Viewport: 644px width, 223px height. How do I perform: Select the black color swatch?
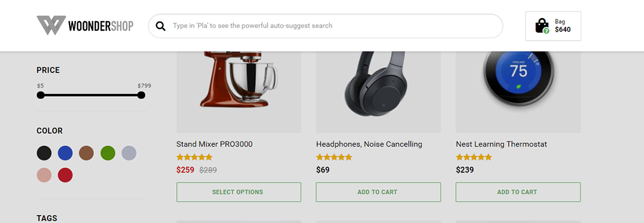pos(44,153)
